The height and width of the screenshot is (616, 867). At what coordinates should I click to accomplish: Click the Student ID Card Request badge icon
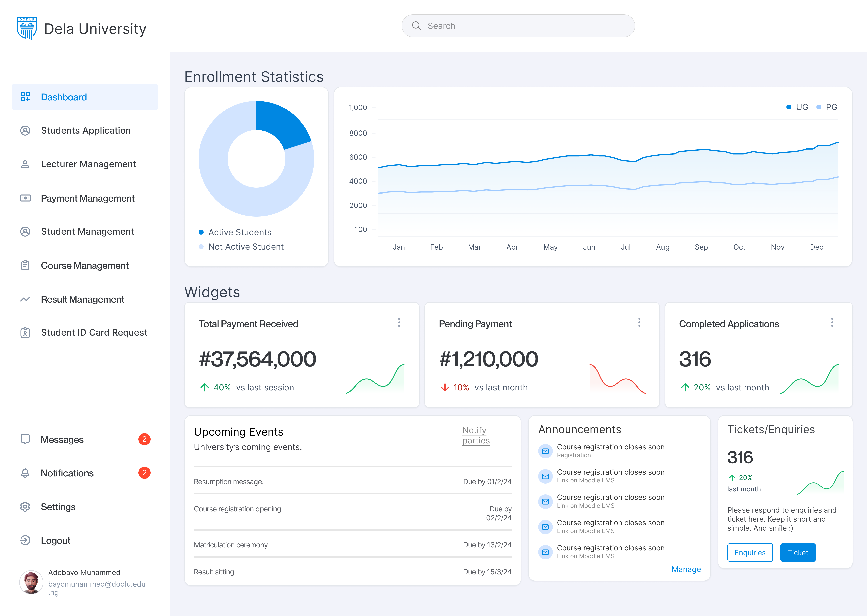click(25, 333)
